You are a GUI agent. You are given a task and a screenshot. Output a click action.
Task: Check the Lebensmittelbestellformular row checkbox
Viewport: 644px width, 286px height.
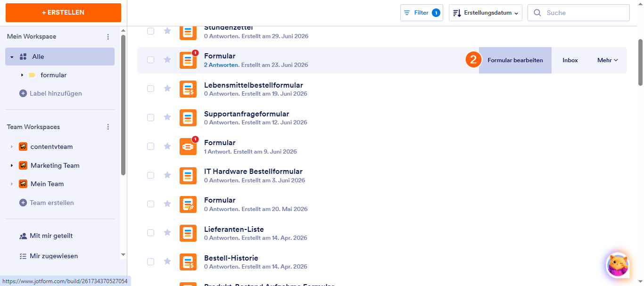click(150, 89)
